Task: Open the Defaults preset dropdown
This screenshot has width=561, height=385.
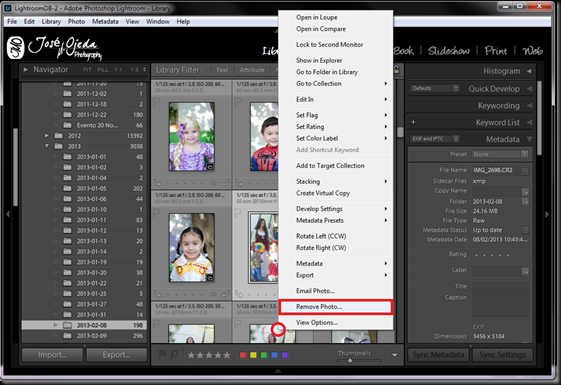Action: [x=435, y=88]
